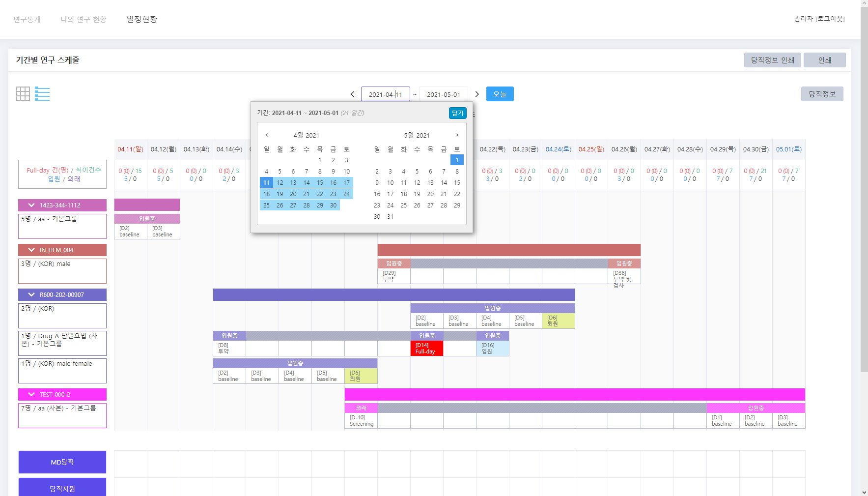Collapse the IN_HFM_004 study group

31,250
